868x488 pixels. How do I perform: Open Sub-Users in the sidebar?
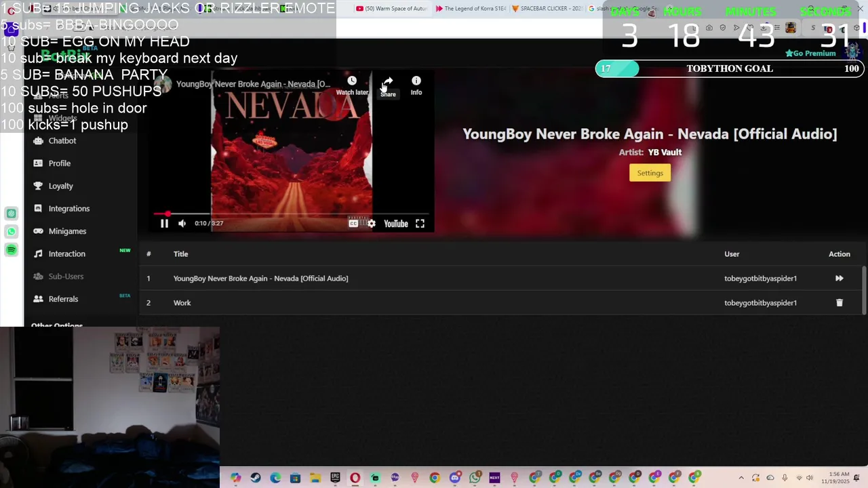point(66,277)
